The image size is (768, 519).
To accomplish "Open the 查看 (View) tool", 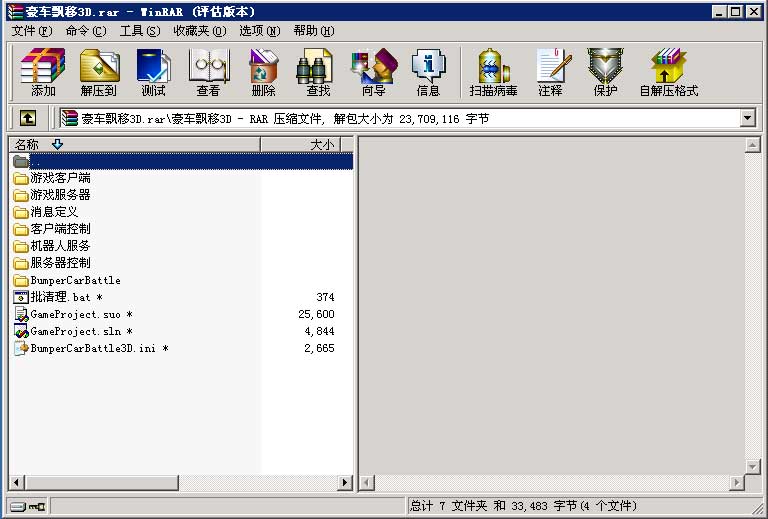I will coord(208,72).
